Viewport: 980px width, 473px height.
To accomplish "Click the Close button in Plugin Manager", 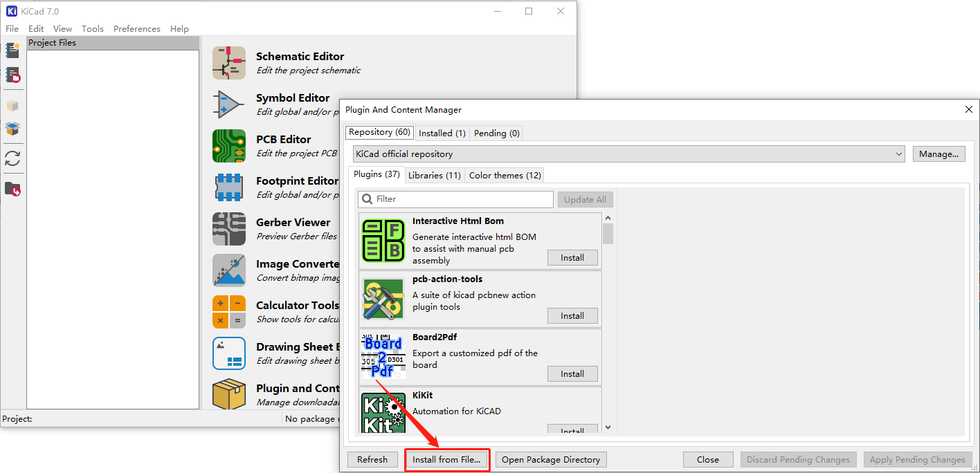I will pos(708,459).
